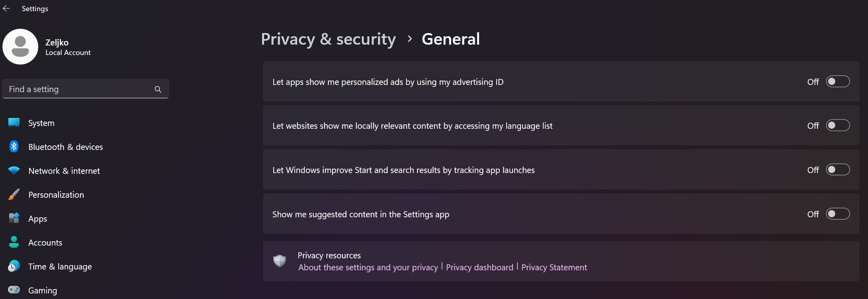Click the Accounts person icon

(x=14, y=242)
